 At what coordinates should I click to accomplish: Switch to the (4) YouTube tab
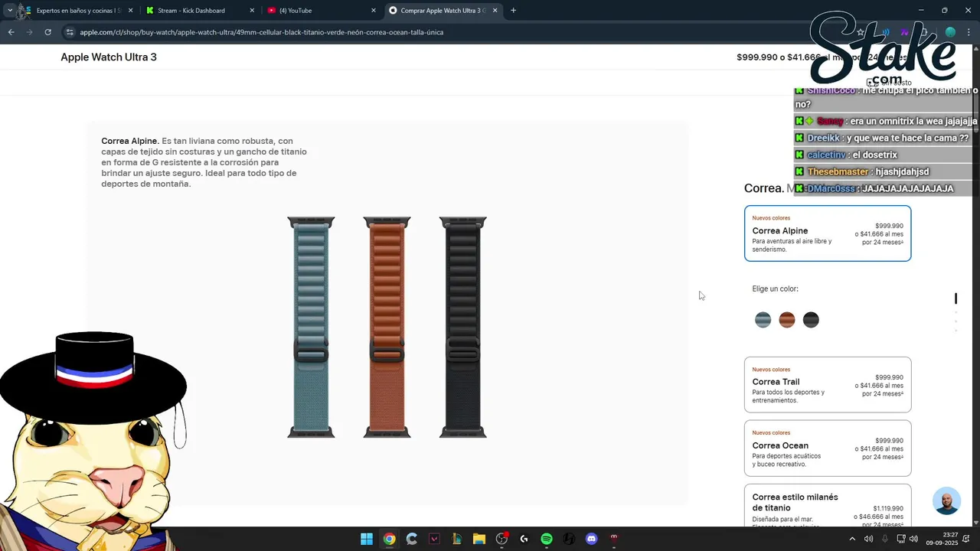pos(320,11)
